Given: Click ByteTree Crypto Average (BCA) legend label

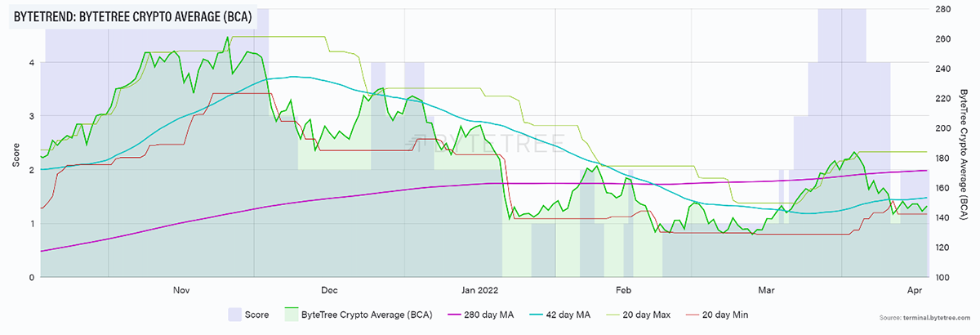Looking at the screenshot, I should (365, 315).
